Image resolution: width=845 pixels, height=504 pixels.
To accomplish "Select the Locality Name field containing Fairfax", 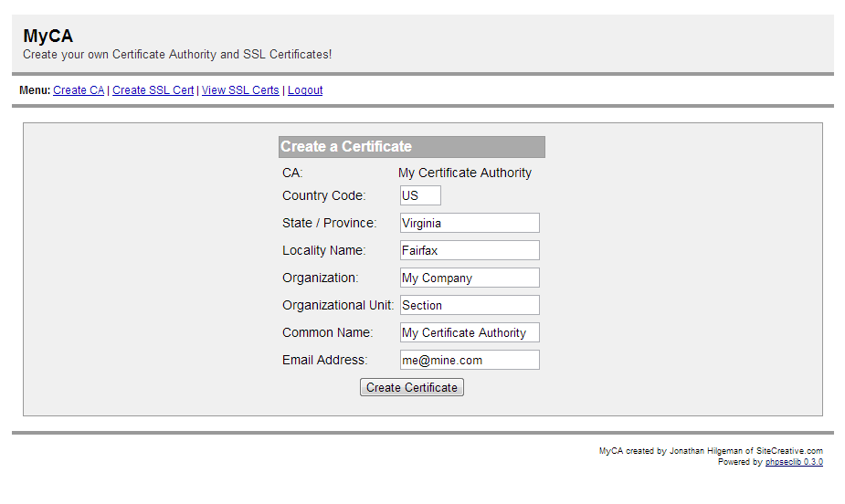I will click(470, 250).
